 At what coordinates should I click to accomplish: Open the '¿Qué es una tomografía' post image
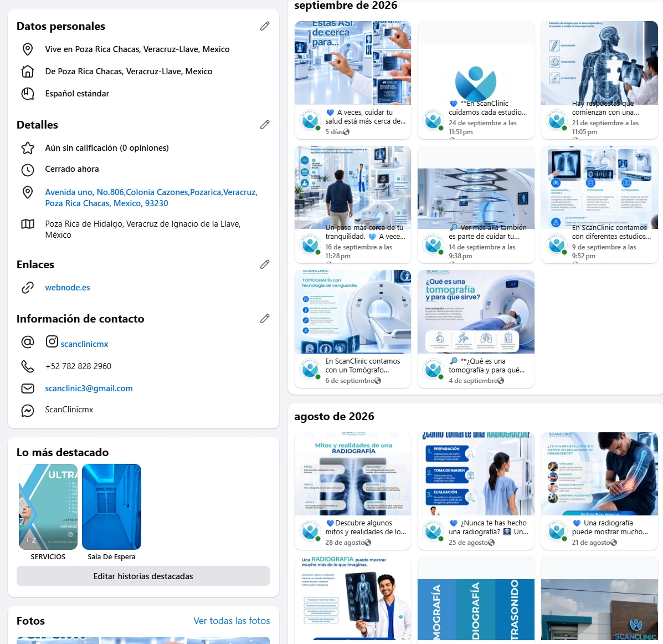click(476, 311)
